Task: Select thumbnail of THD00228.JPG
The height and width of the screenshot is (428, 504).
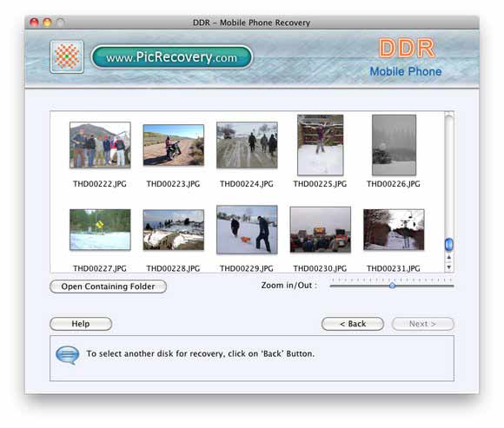Action: point(173,229)
